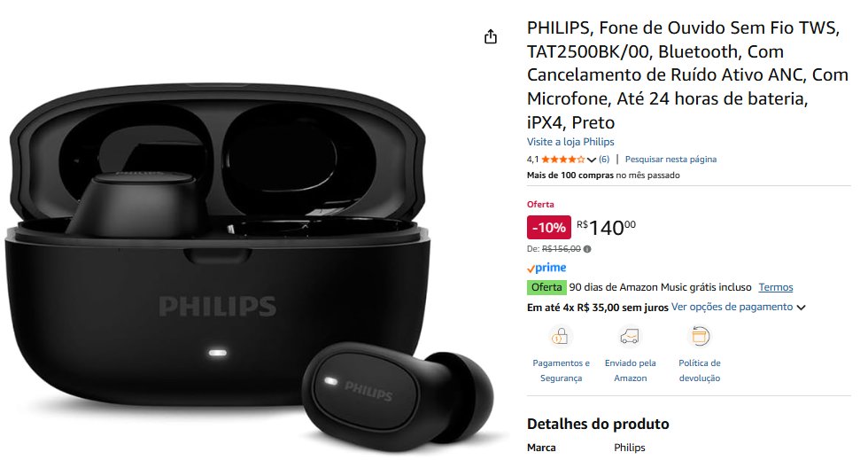Click the PHILIPS product title text
Viewport: 868px width, 460px height.
pos(687,74)
